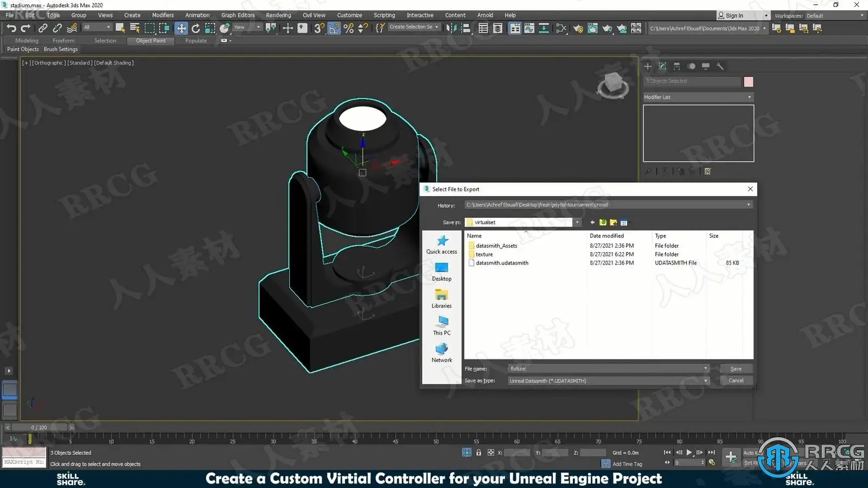Choose the Rectangular Selection Region tool
Screen dimensions: 868x488
click(150, 28)
